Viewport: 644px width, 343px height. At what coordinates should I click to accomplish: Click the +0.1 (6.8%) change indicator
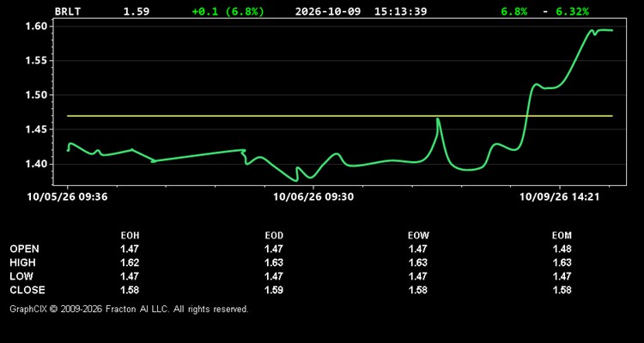pyautogui.click(x=228, y=11)
